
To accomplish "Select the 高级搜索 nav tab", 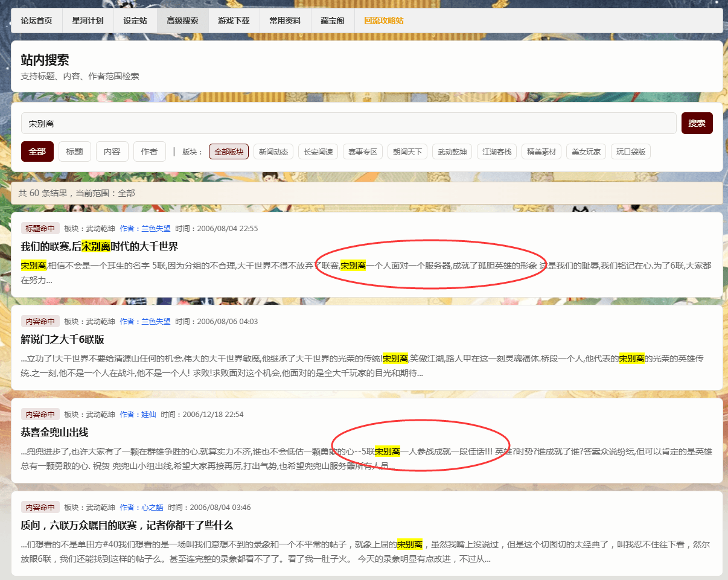I will 182,21.
